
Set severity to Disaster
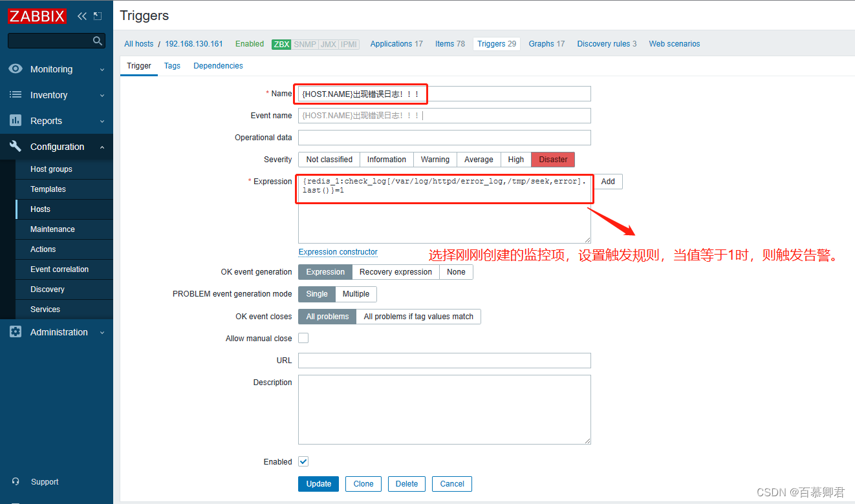click(x=553, y=160)
